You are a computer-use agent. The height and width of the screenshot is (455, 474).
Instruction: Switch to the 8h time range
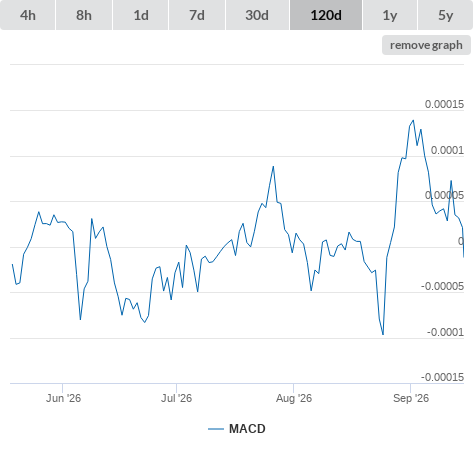tap(84, 15)
